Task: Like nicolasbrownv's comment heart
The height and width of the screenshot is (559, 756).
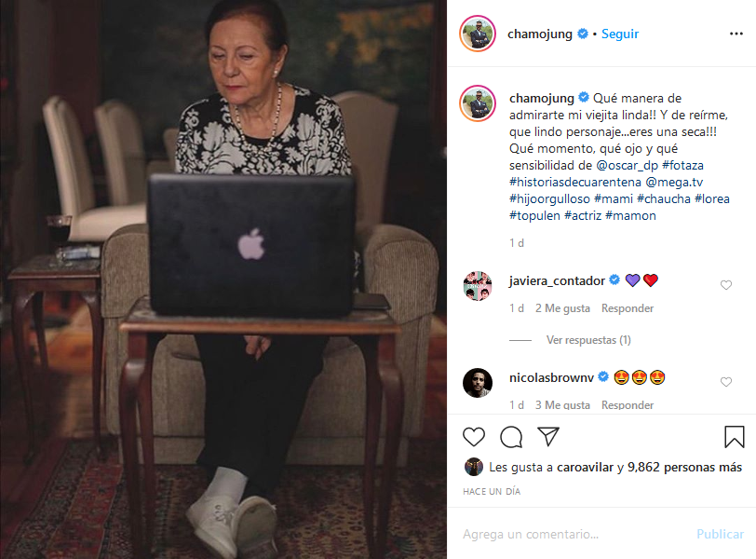Action: [x=726, y=382]
